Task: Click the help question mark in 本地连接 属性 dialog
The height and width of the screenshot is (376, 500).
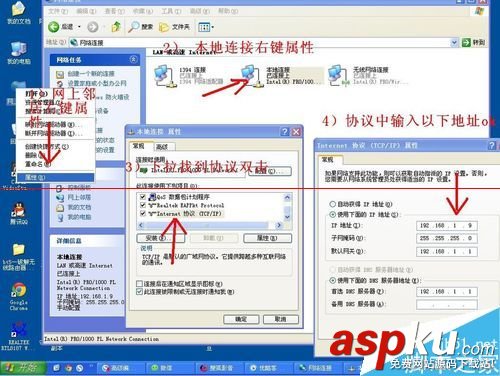Action: 284,132
